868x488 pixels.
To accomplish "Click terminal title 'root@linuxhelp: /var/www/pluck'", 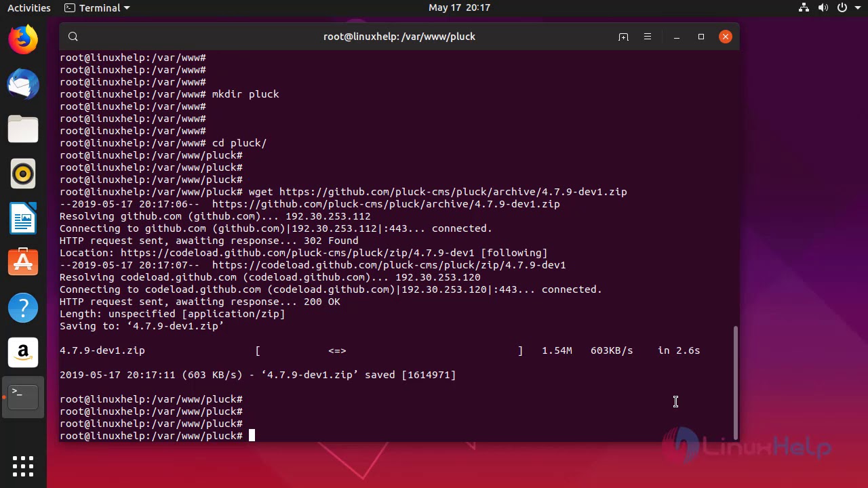I will tap(399, 37).
